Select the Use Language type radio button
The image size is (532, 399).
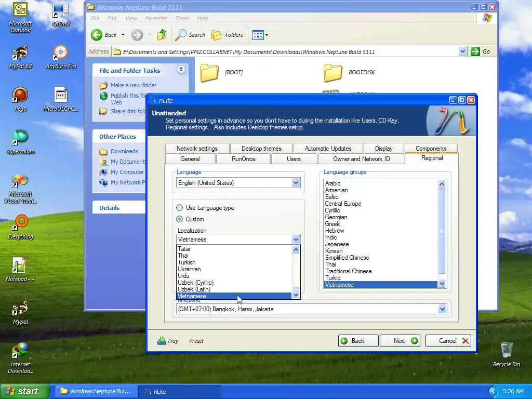coord(179,208)
